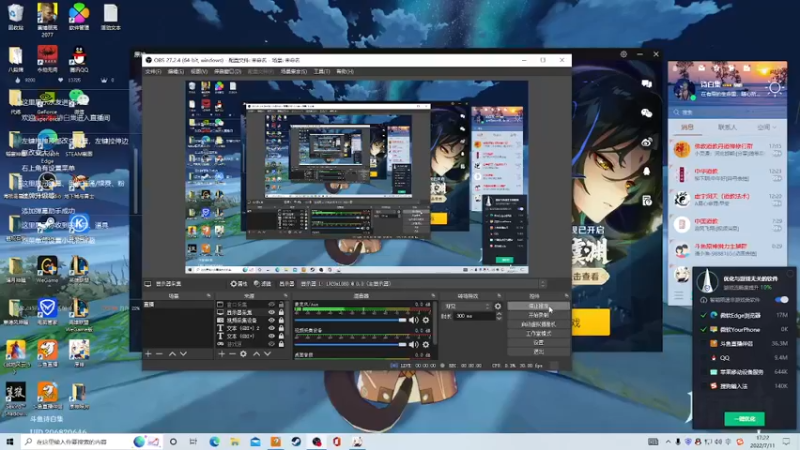Move the selected source up in sources panel

(x=257, y=354)
